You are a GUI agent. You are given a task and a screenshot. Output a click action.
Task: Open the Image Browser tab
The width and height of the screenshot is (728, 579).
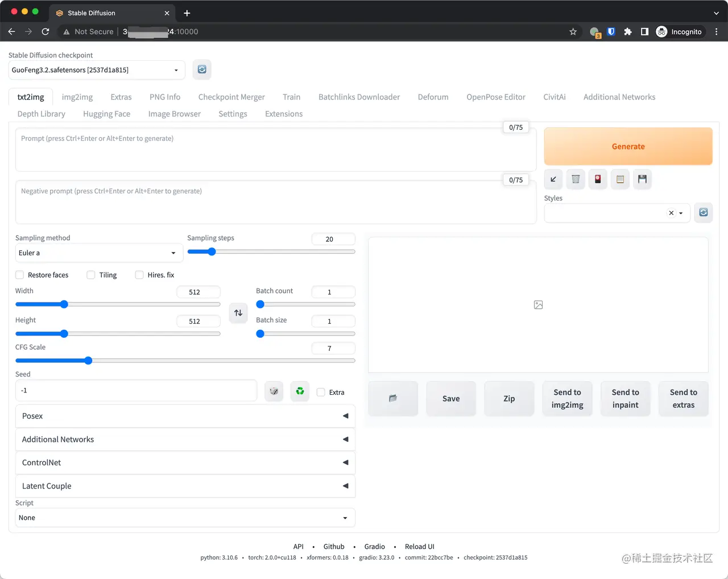coord(175,114)
